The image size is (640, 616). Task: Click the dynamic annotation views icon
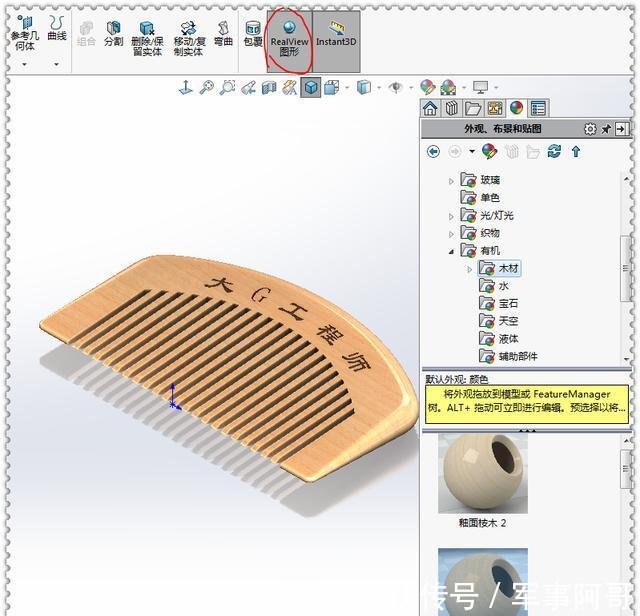tap(290, 87)
